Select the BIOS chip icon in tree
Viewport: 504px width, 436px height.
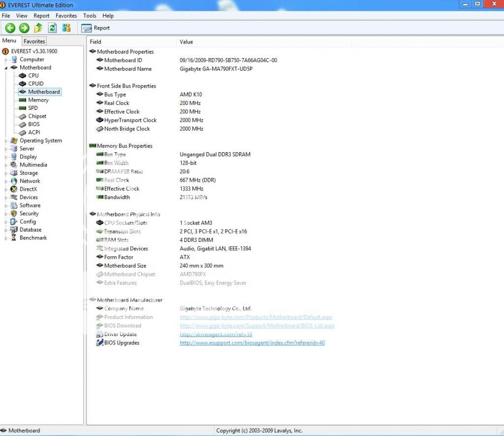click(x=23, y=125)
